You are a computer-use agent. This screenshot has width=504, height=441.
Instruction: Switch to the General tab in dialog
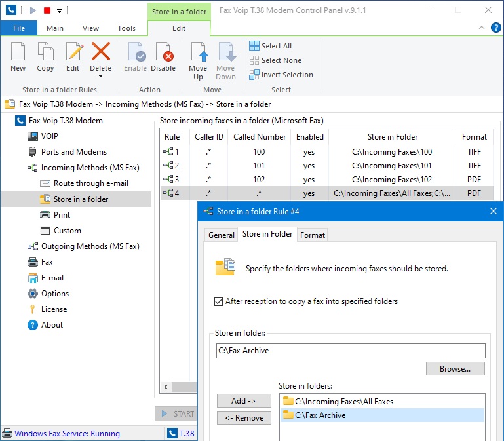pos(222,235)
